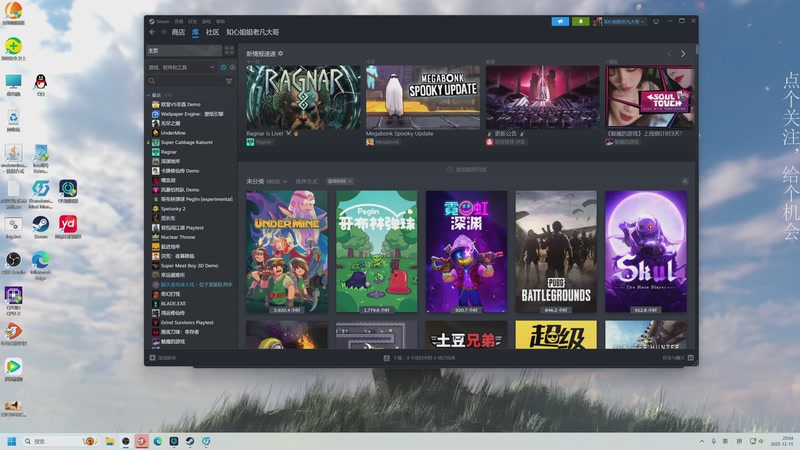Open Peglin game cover

[377, 252]
